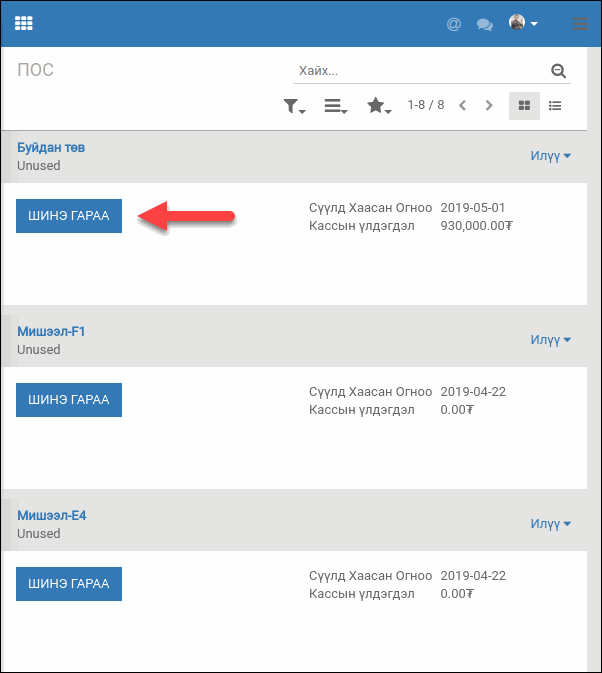Open Илүү menu for Мишээл-F1
This screenshot has height=673, width=602.
[550, 340]
